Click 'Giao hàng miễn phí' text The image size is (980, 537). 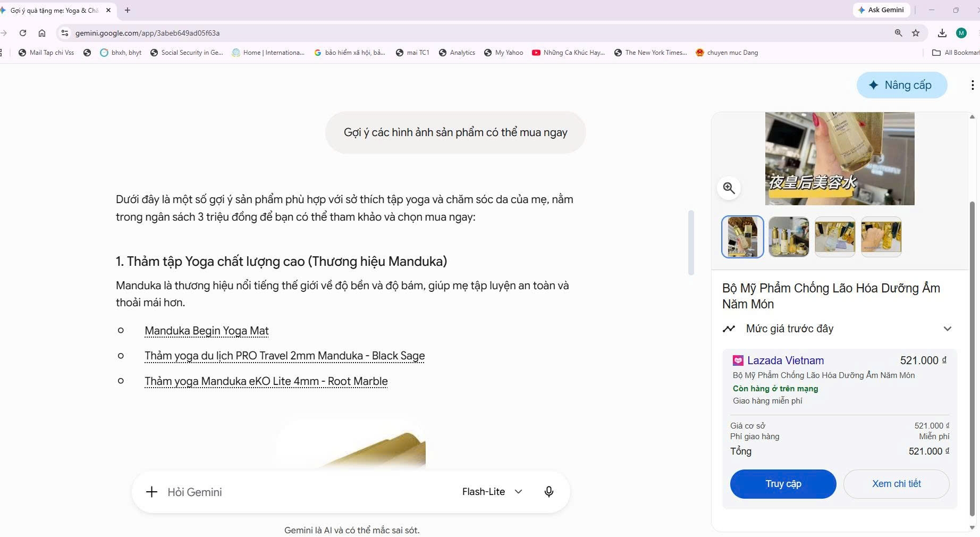coord(767,401)
